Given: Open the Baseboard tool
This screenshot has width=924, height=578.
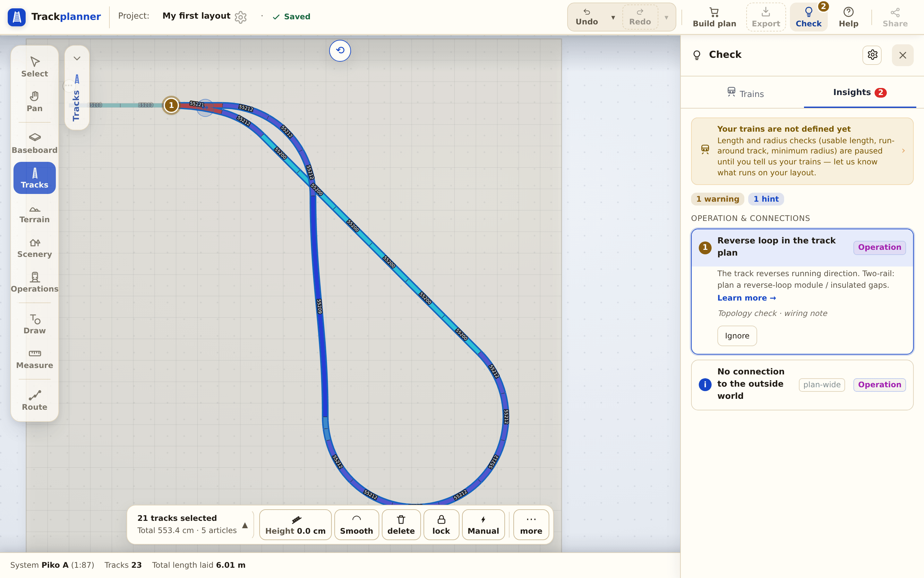Looking at the screenshot, I should point(34,143).
